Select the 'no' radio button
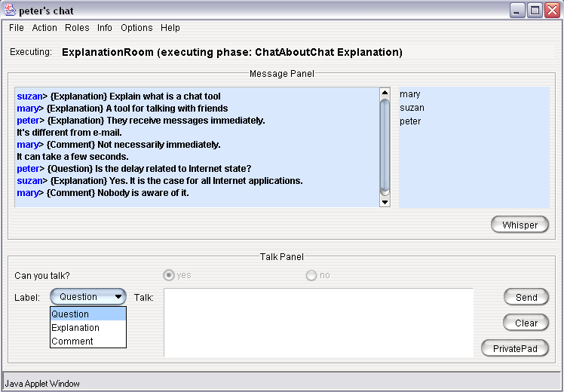Screen dimensions: 564x392 pos(311,275)
